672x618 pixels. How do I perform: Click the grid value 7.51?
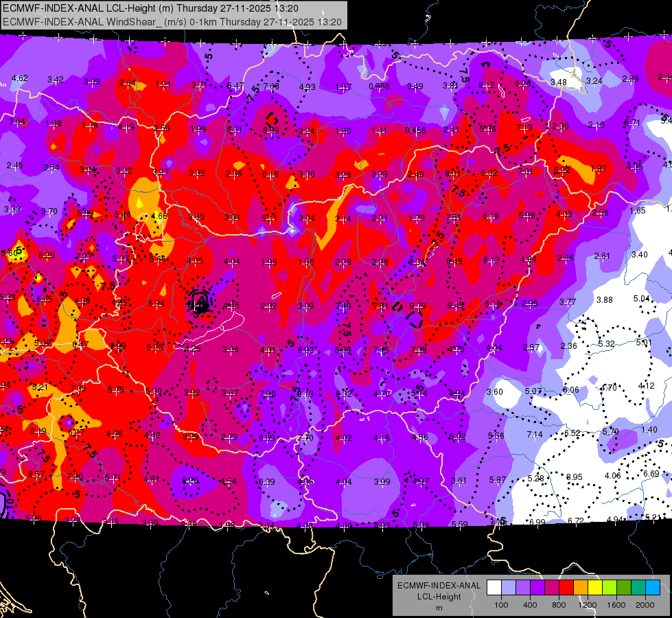454,218
